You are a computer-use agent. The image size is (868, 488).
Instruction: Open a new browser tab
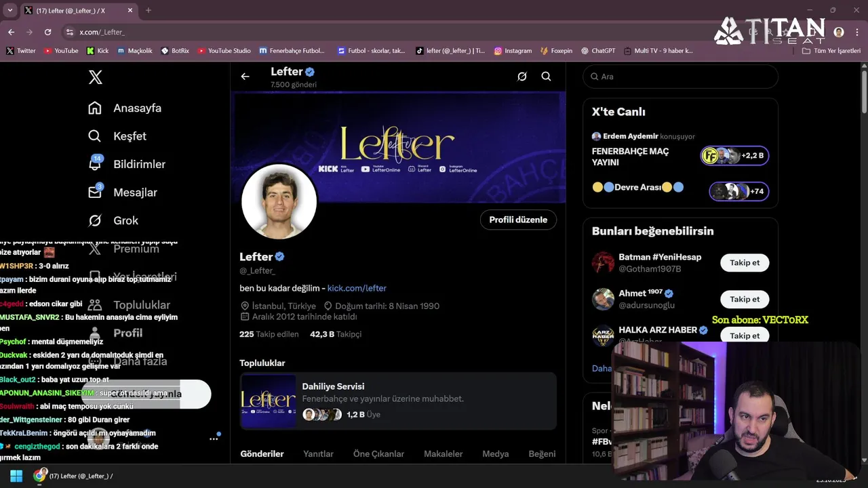pos(149,10)
